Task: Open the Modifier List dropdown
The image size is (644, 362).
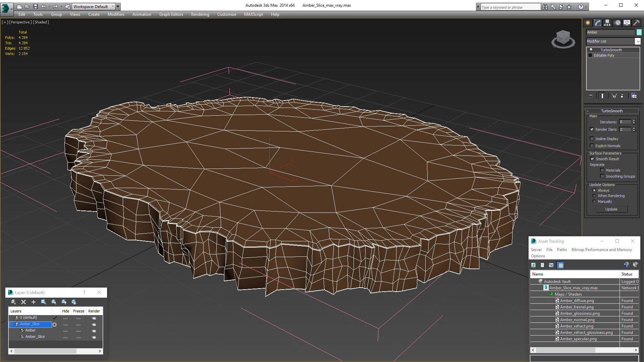Action: pos(613,41)
